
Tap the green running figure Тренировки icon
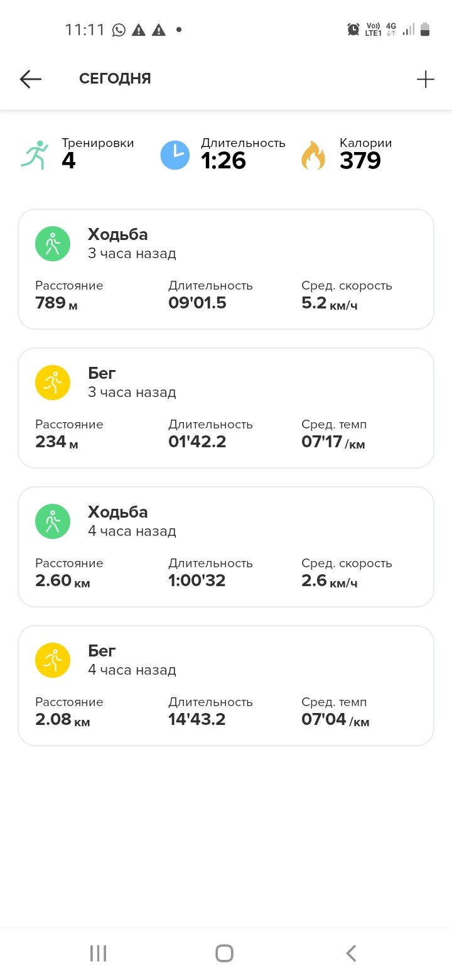pyautogui.click(x=35, y=155)
